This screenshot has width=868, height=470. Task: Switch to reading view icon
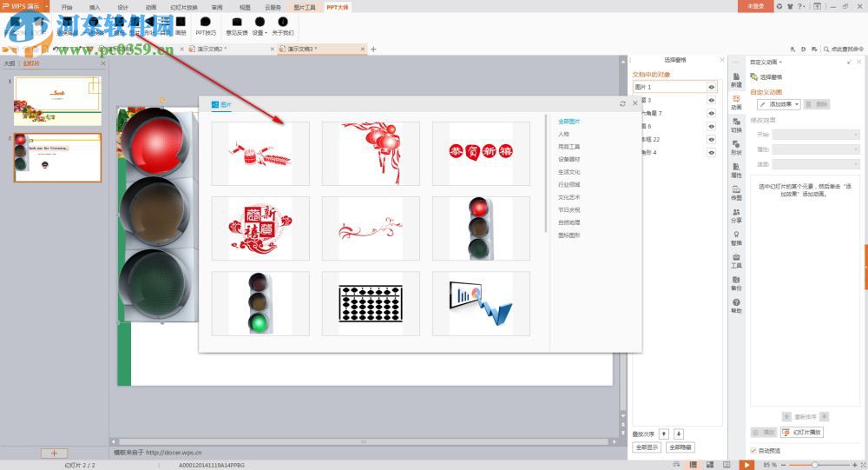[727, 465]
